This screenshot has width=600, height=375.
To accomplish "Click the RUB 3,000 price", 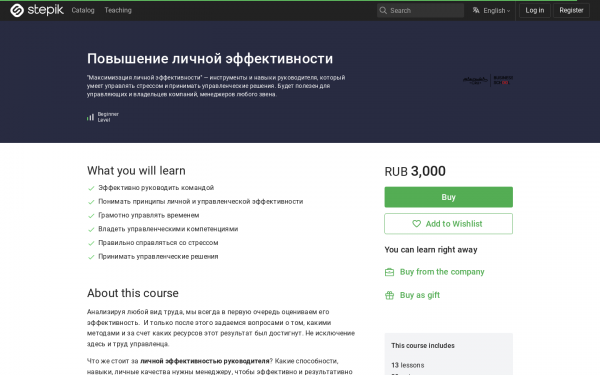I will click(x=415, y=171).
